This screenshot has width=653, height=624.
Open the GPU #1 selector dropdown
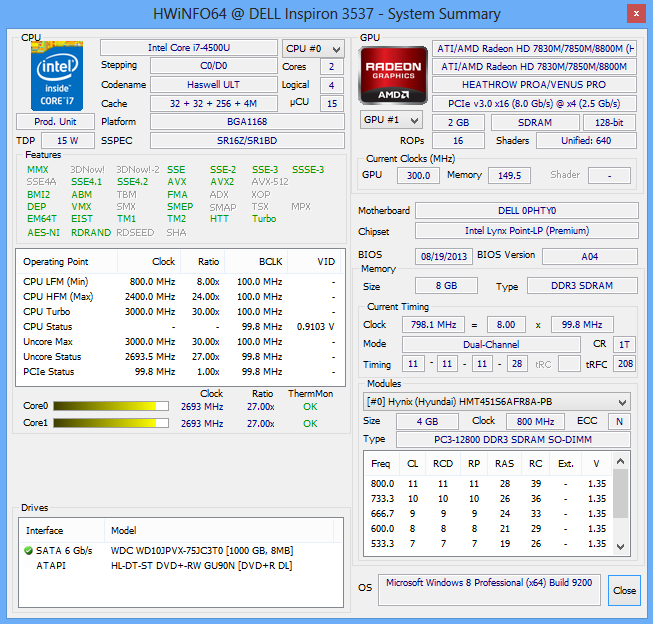[391, 120]
